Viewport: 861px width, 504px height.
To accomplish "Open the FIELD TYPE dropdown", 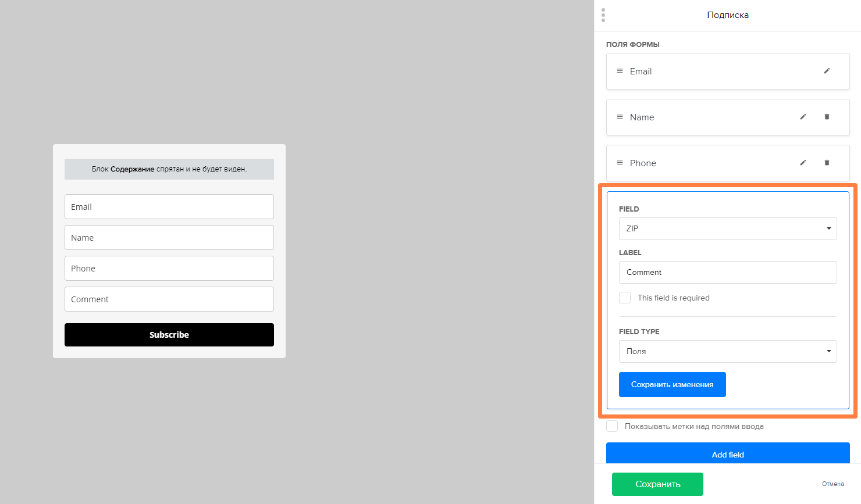I will [x=728, y=351].
